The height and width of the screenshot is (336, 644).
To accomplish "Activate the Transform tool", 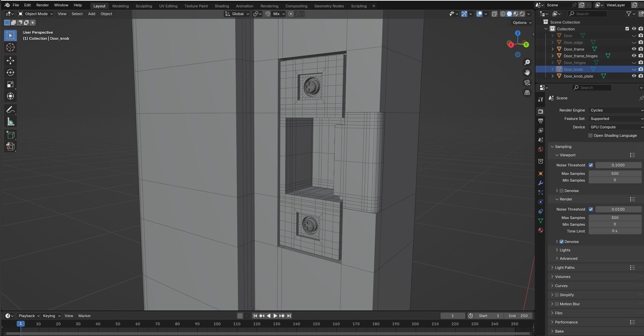I will (x=10, y=96).
